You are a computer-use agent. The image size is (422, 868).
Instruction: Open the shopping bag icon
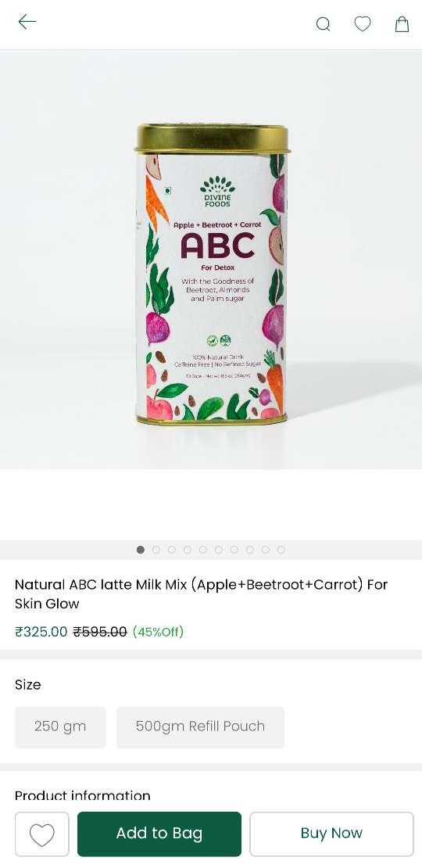click(402, 23)
